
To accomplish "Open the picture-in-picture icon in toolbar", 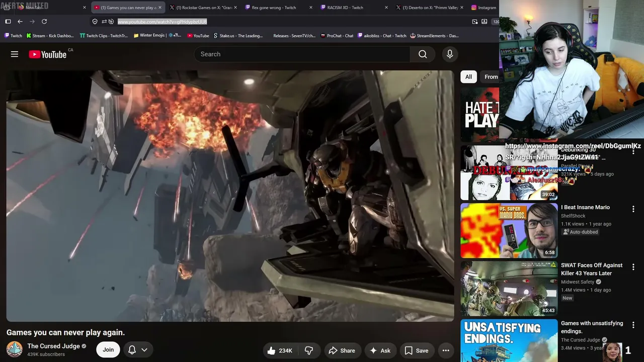I will pos(475,22).
